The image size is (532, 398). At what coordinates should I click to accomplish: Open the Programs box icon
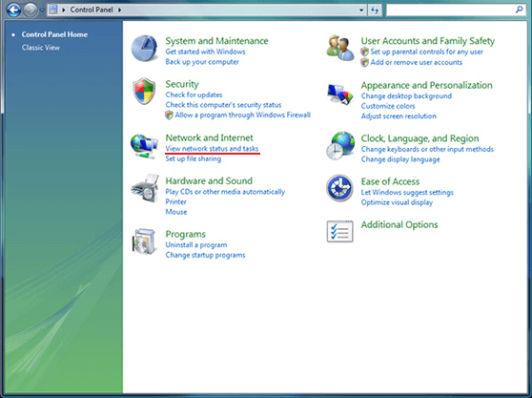click(145, 241)
